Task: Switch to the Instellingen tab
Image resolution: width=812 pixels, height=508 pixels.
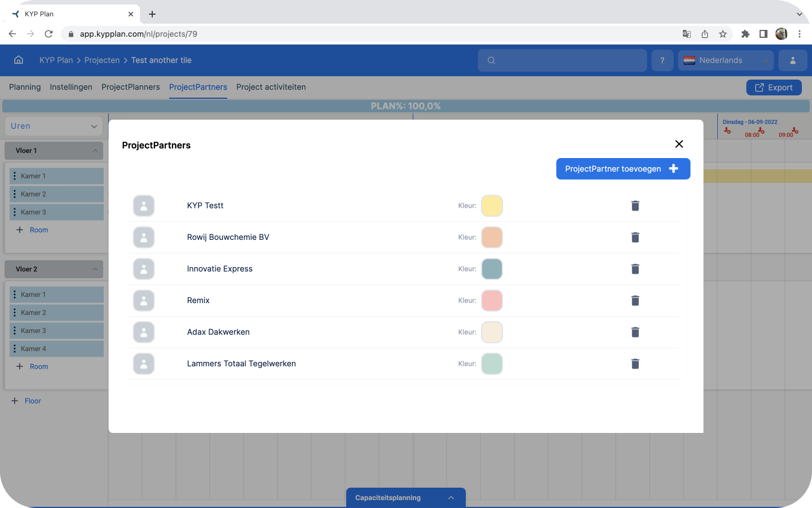Action: pos(71,87)
